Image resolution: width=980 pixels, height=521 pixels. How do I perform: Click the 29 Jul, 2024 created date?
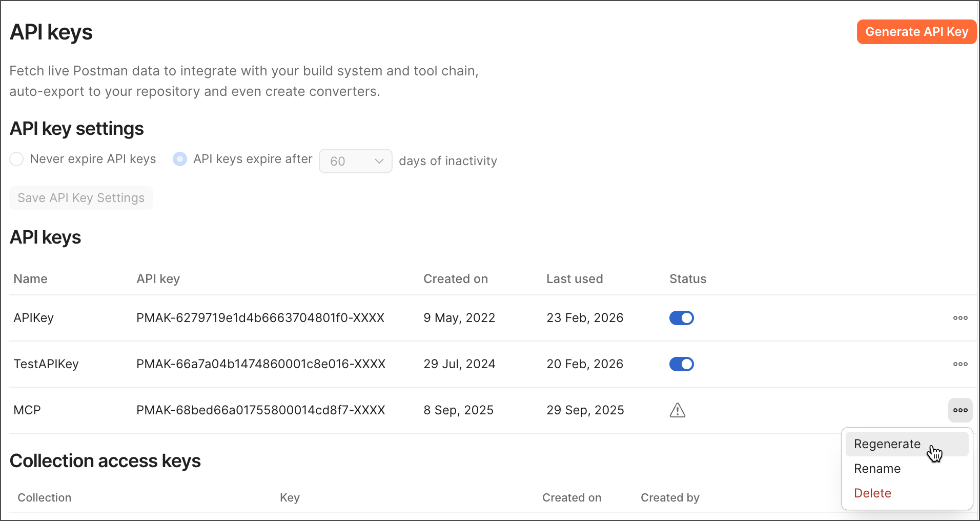tap(459, 364)
